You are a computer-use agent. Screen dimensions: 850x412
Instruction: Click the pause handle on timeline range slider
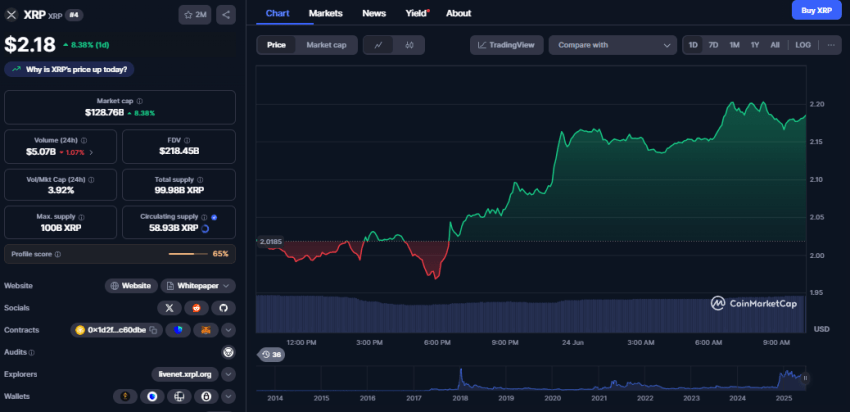tap(805, 378)
